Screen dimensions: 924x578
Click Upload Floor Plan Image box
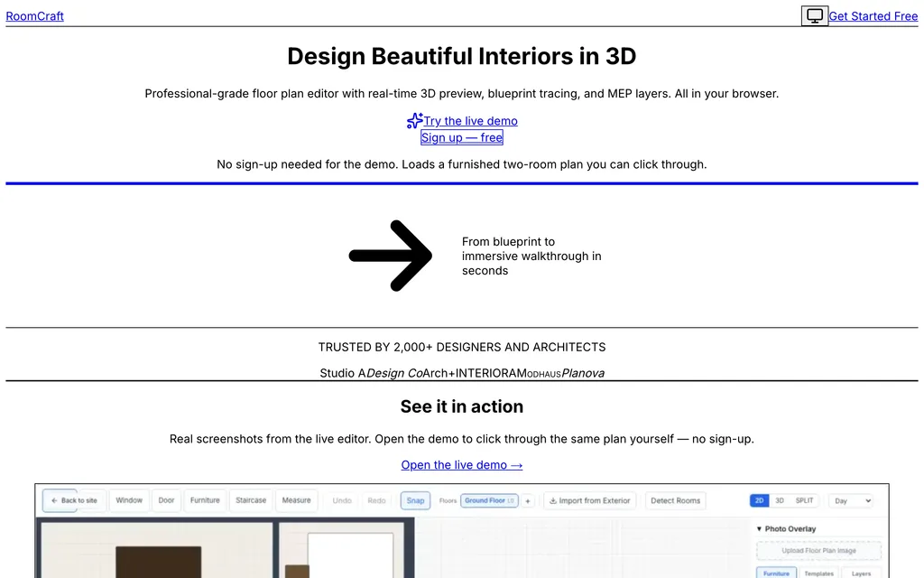[x=819, y=551]
